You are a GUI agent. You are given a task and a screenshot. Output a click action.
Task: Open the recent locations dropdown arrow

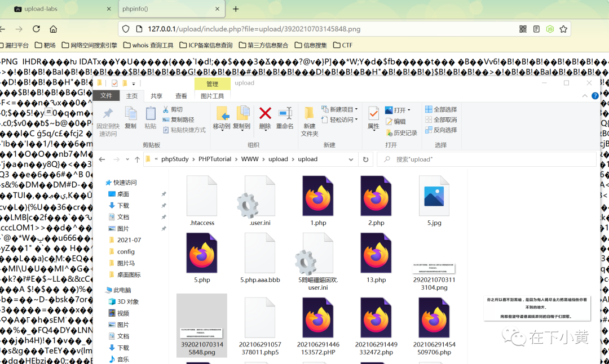[127, 159]
